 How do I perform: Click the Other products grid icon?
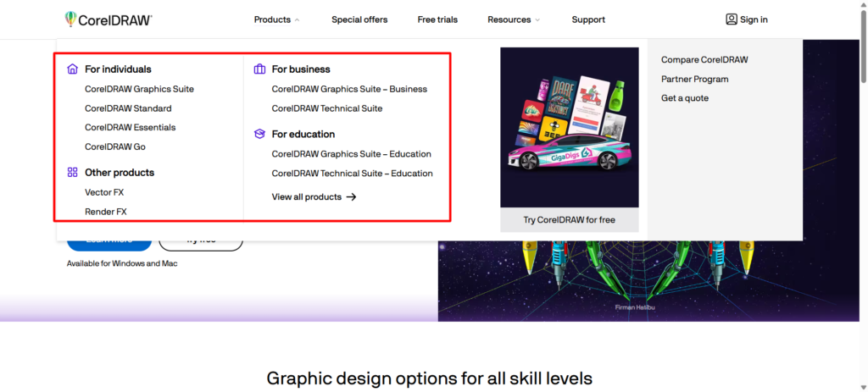pos(73,173)
